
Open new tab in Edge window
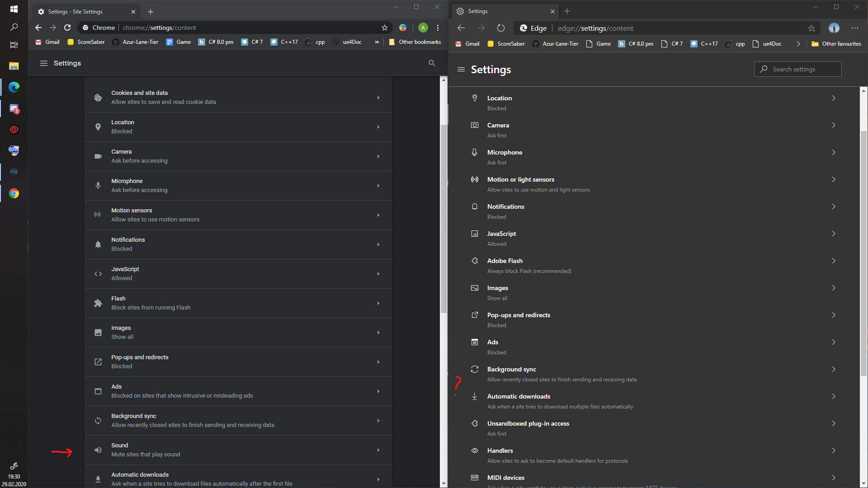pos(567,11)
